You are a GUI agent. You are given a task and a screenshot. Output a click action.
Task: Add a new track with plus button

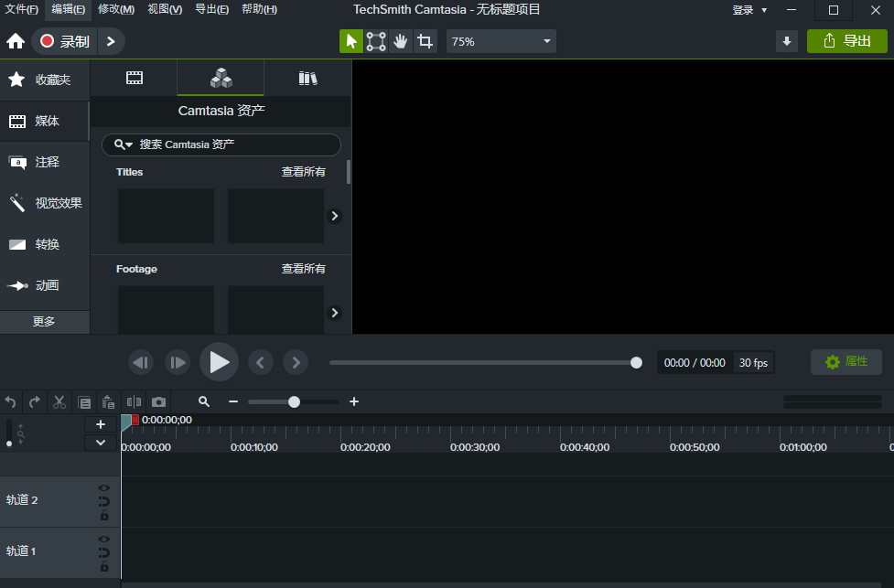tap(101, 424)
